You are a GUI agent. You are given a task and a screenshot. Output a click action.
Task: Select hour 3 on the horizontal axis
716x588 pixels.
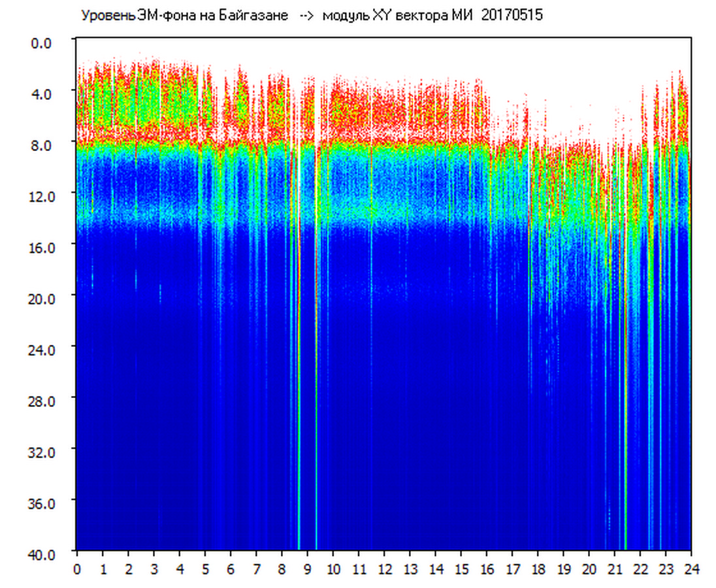[x=154, y=569]
